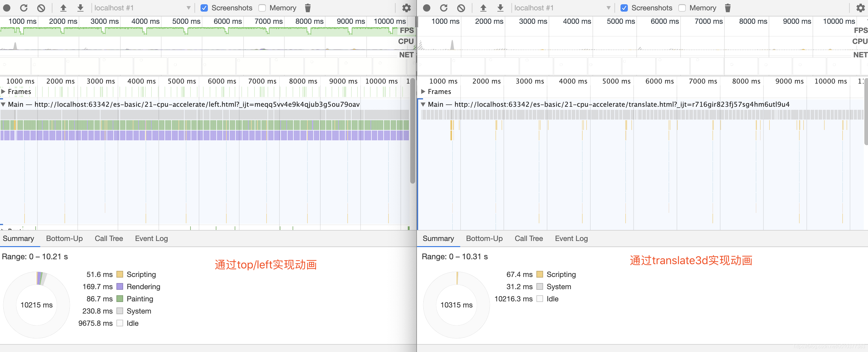Click the trash collect-garbage icon in left panel
The image size is (868, 352).
tap(308, 8)
